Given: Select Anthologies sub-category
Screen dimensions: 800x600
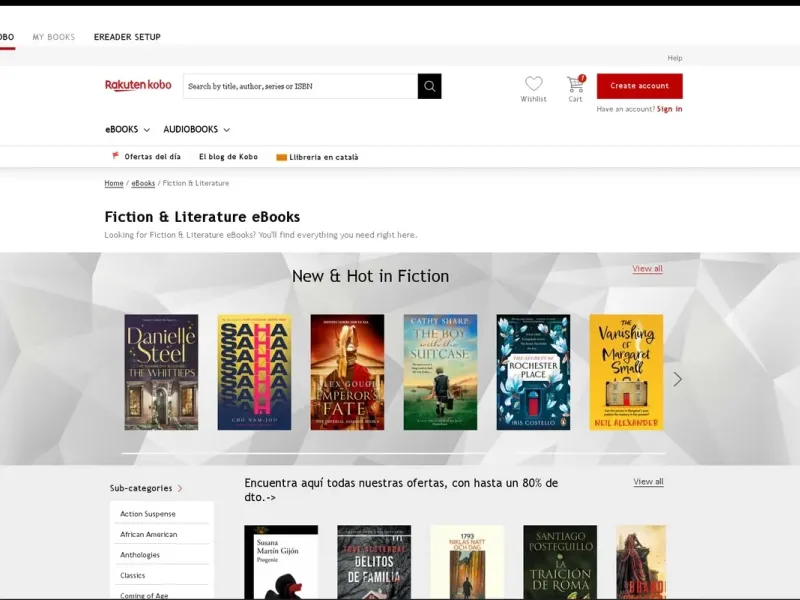Looking at the screenshot, I should click(140, 555).
